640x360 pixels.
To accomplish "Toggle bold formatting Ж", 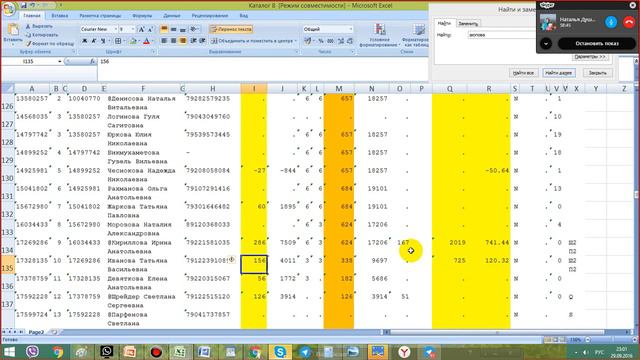I will pyautogui.click(x=84, y=41).
